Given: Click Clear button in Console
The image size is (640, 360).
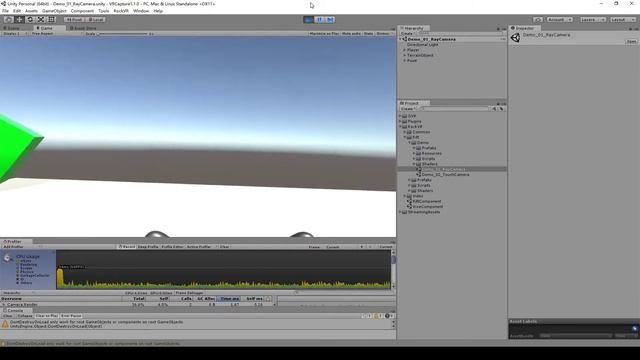Looking at the screenshot, I should (x=8, y=316).
